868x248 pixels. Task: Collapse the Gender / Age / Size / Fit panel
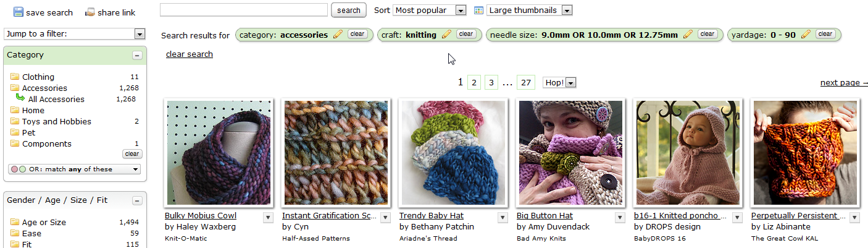136,200
